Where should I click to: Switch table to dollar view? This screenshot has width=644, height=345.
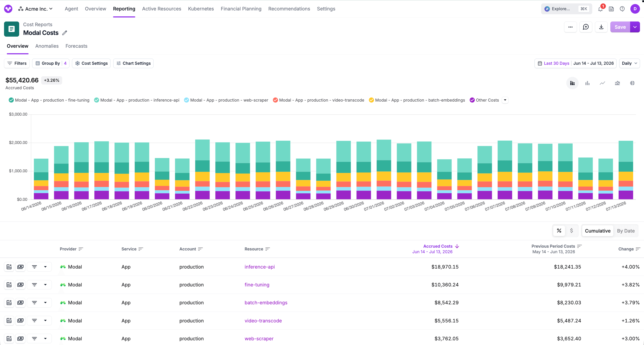[x=572, y=231]
